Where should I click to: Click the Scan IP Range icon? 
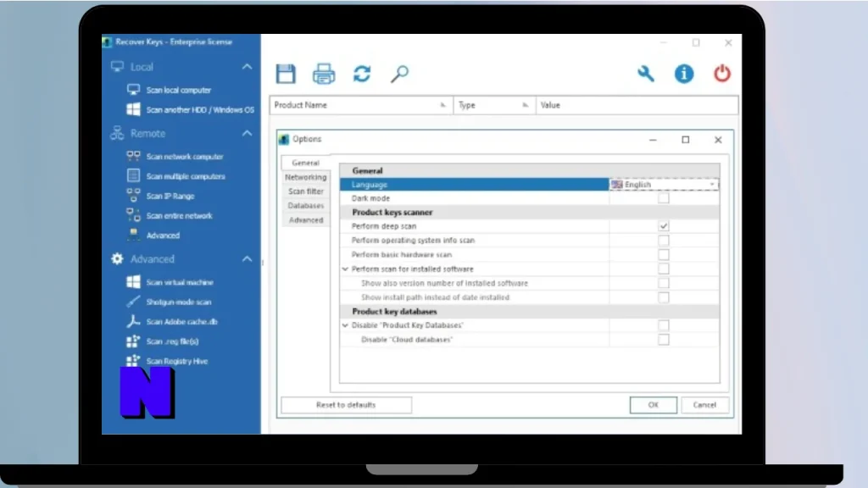point(133,196)
